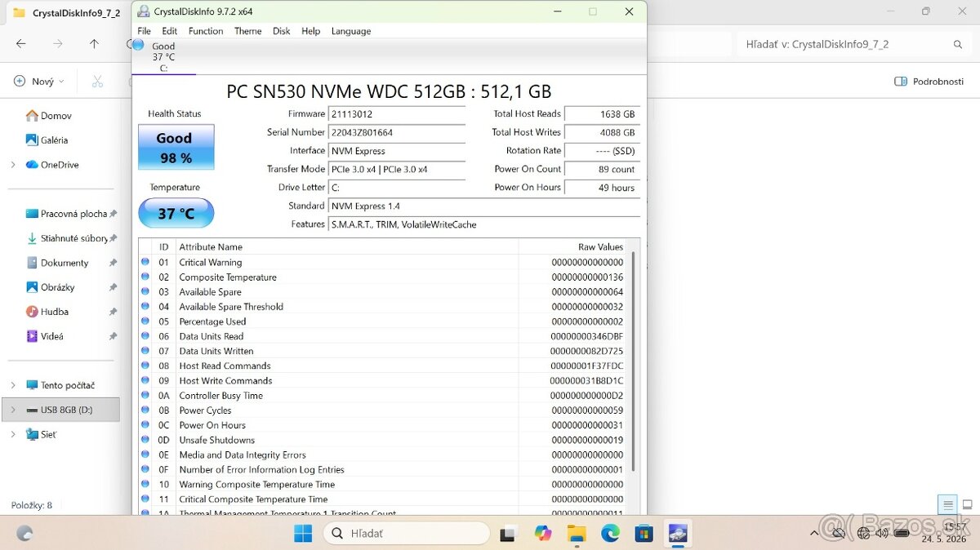Open the Help menu
The height and width of the screenshot is (550, 980).
click(310, 31)
